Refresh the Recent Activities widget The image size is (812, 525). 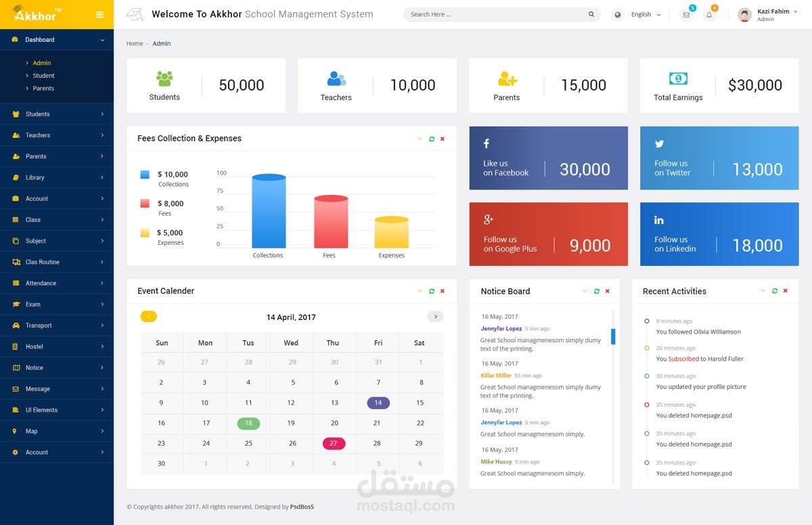[x=775, y=291]
